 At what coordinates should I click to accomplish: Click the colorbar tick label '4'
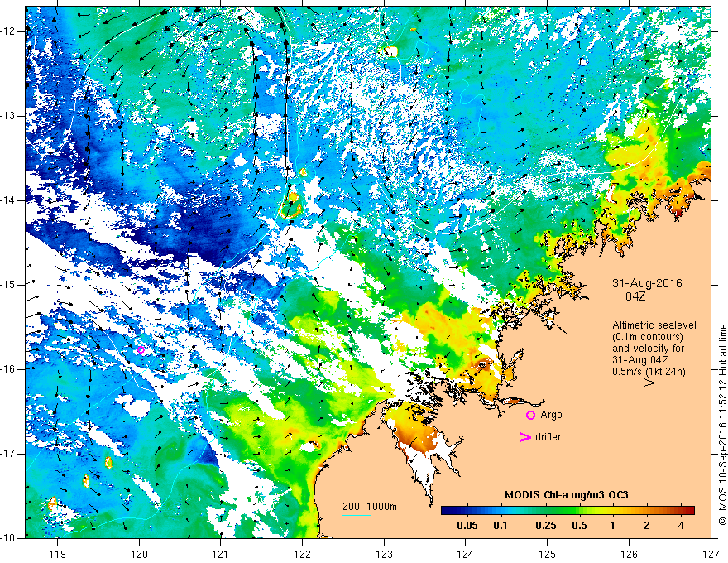pos(681,526)
